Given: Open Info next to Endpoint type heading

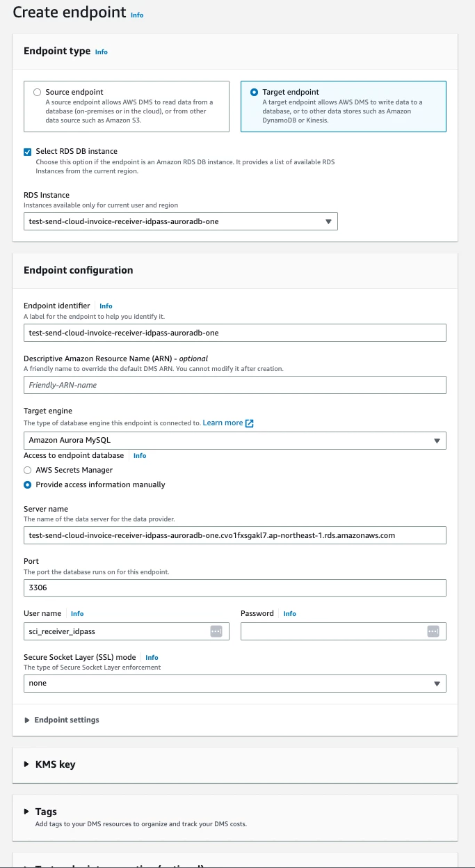Looking at the screenshot, I should pos(102,52).
